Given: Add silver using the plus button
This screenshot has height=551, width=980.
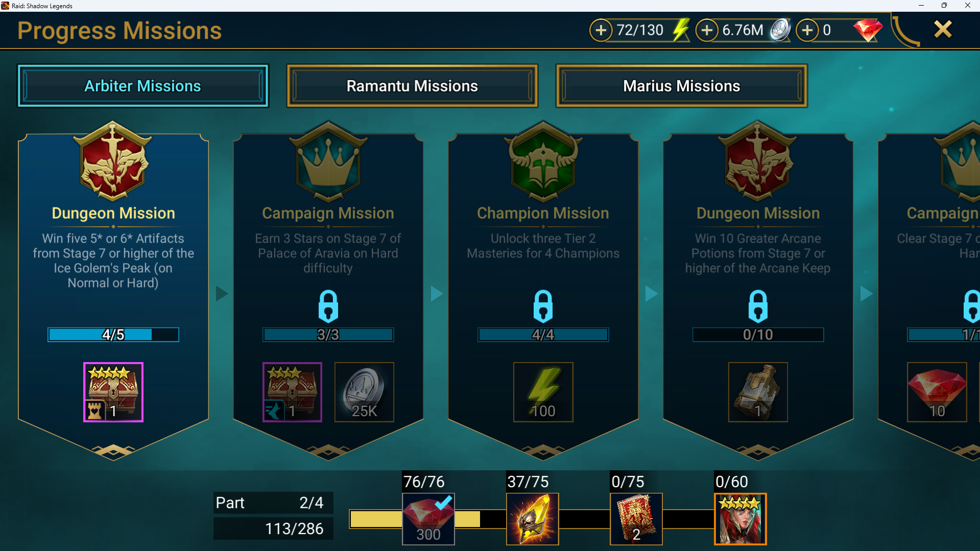Looking at the screenshot, I should [707, 31].
